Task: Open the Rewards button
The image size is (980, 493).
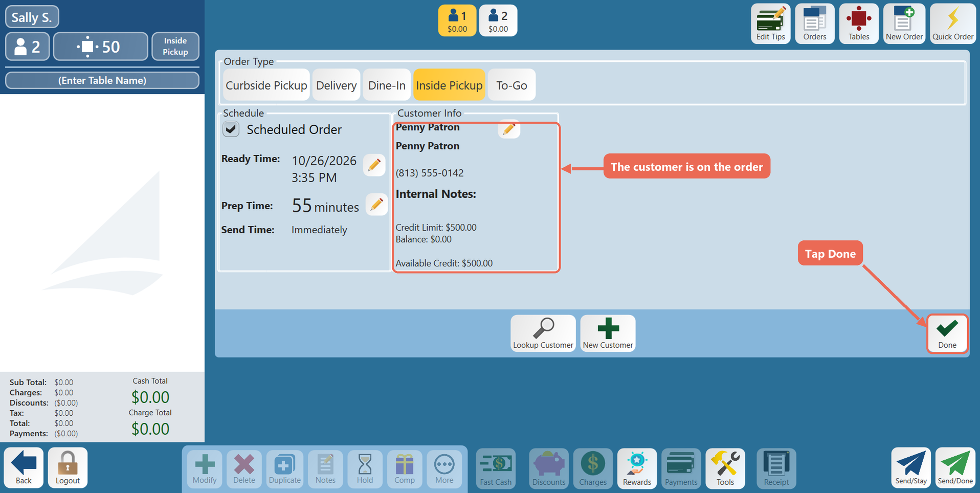Action: (637, 468)
